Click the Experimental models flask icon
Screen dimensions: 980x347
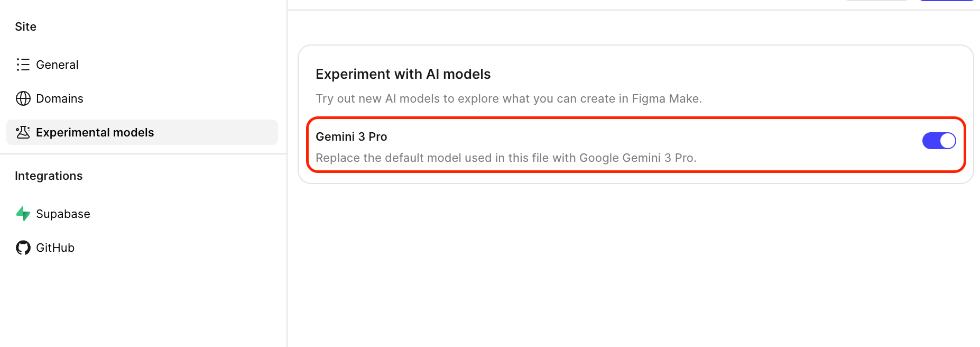[x=23, y=132]
